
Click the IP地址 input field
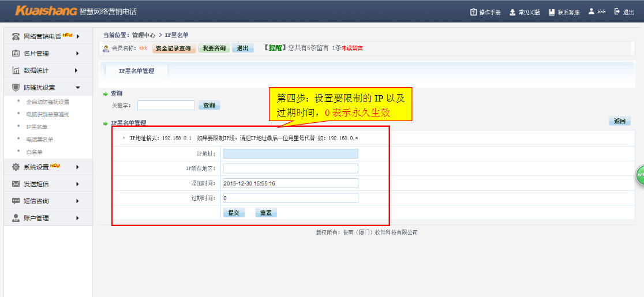pyautogui.click(x=290, y=153)
